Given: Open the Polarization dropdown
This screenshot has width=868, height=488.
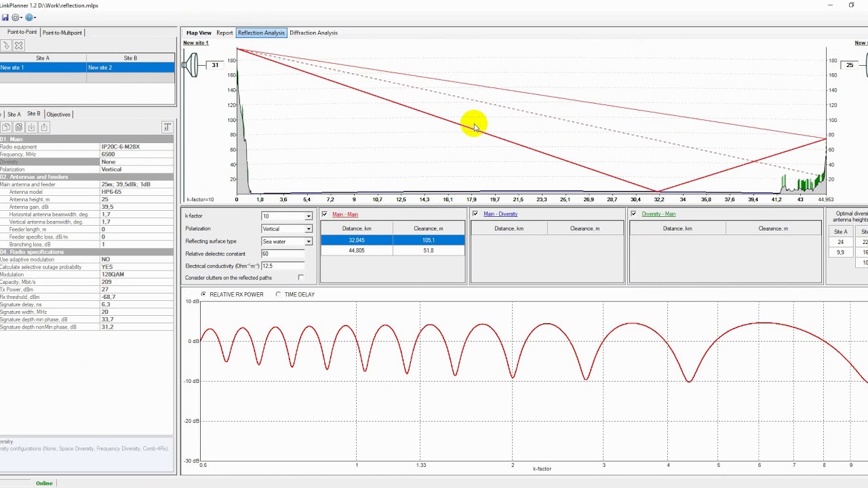Looking at the screenshot, I should tap(309, 229).
